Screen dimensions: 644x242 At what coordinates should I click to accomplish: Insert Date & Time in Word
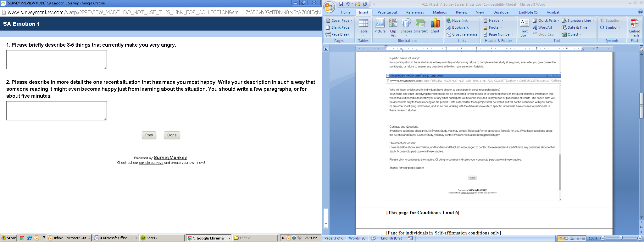tap(575, 27)
